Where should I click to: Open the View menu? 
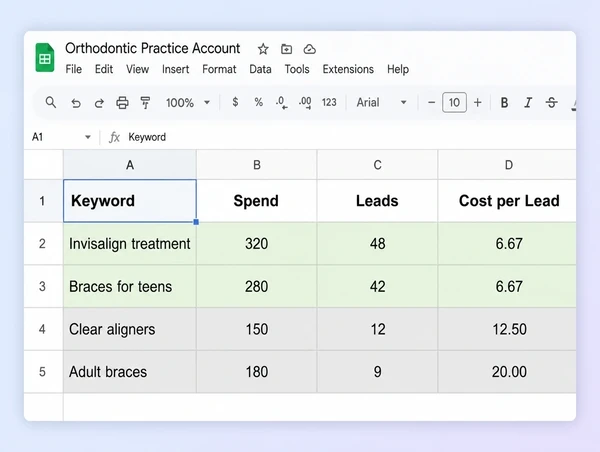pyautogui.click(x=137, y=69)
